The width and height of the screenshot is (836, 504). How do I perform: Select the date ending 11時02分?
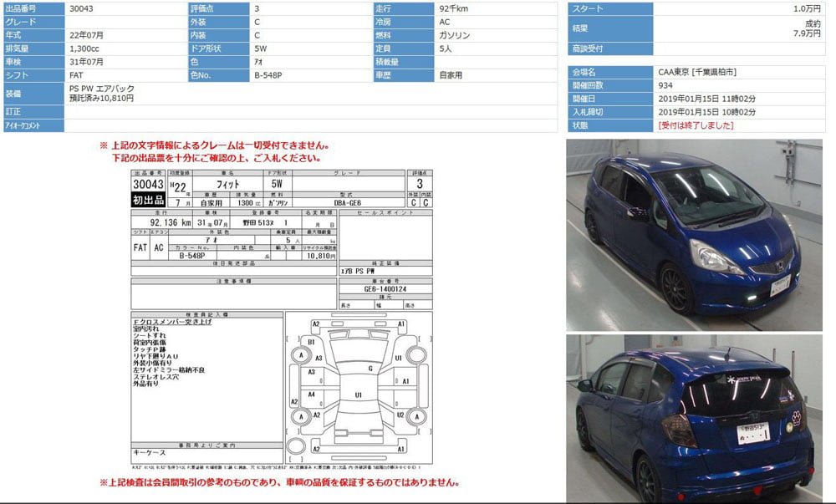706,99
